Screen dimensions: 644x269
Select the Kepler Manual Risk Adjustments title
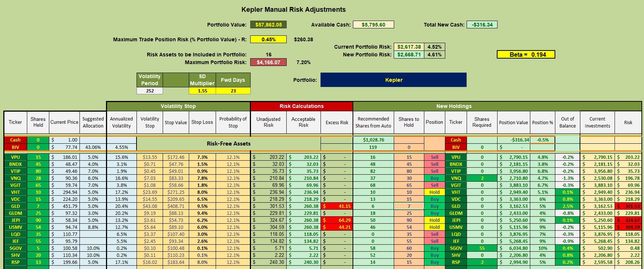(x=293, y=10)
